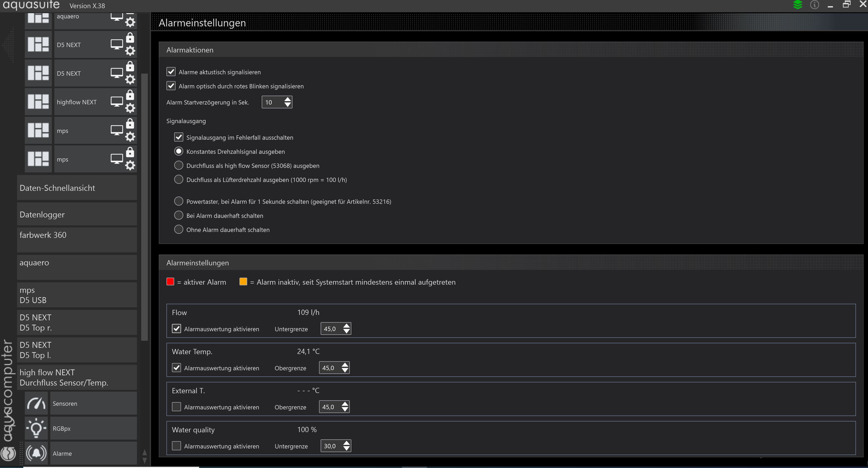Open the highflow NEXT overview page icon
Viewport: 868px width, 468px height.
click(38, 102)
